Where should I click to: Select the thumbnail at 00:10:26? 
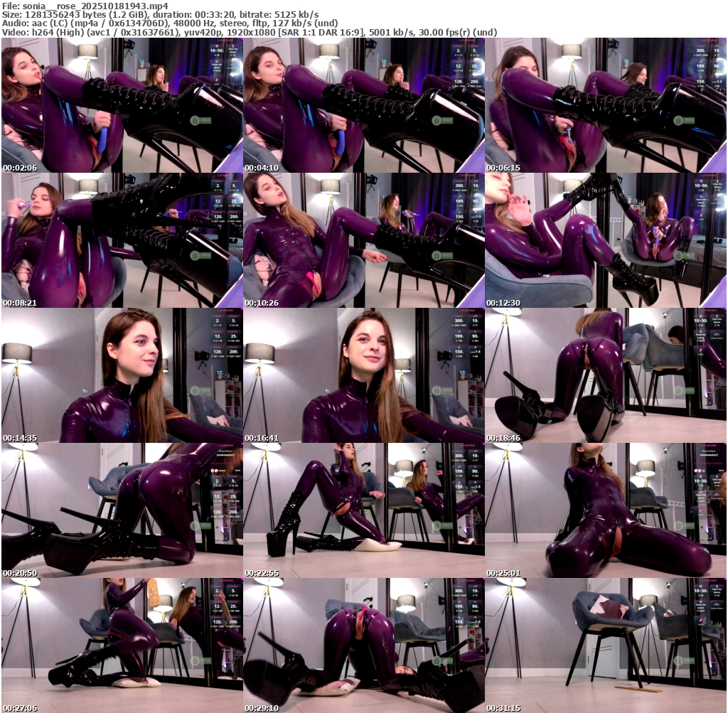(x=363, y=240)
